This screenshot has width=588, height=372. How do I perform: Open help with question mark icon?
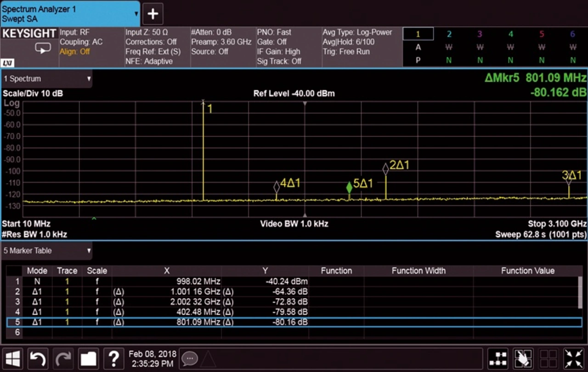[x=113, y=358]
